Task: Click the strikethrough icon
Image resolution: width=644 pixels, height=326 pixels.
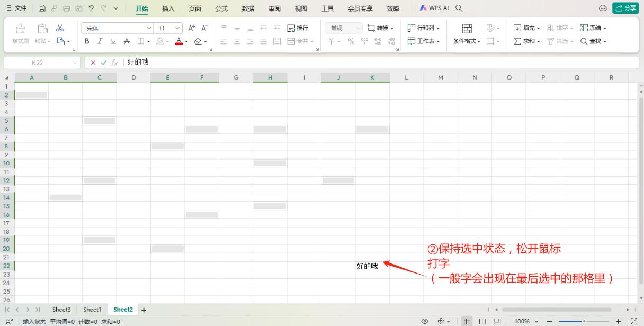Action: pos(127,41)
